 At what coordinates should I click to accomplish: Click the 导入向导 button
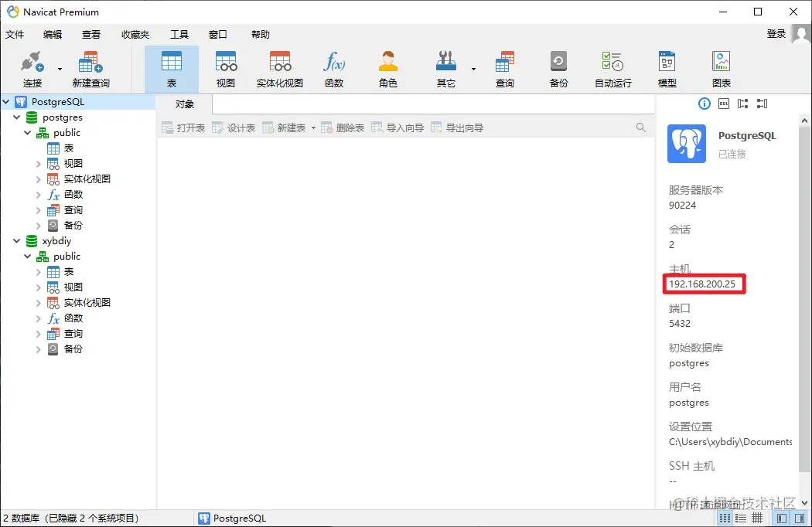397,127
